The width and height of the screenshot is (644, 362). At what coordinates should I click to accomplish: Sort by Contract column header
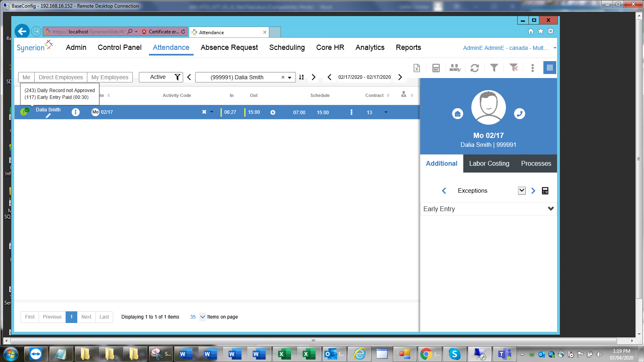coord(377,95)
